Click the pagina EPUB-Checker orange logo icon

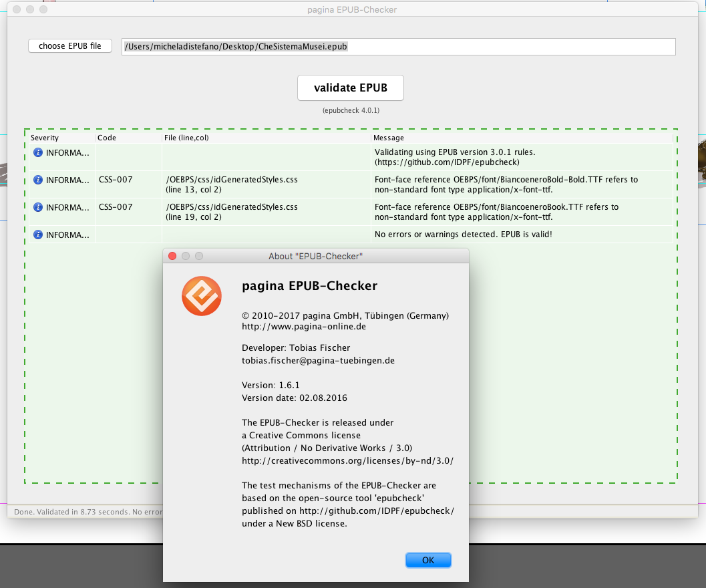point(202,296)
